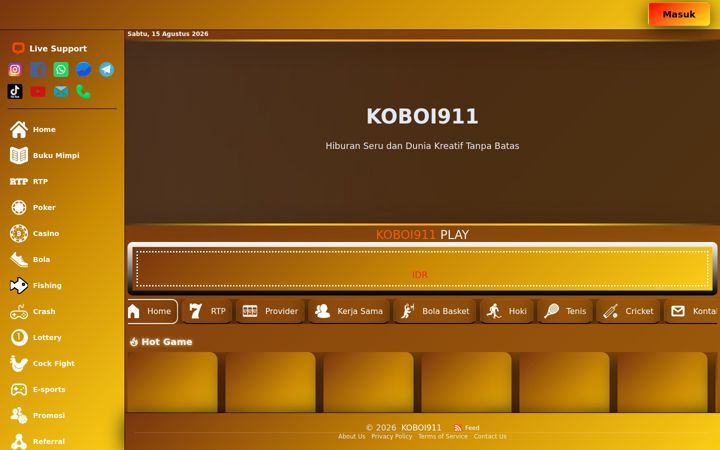Viewport: 720px width, 450px height.
Task: Switch to the Hoki tab
Action: pyautogui.click(x=507, y=311)
